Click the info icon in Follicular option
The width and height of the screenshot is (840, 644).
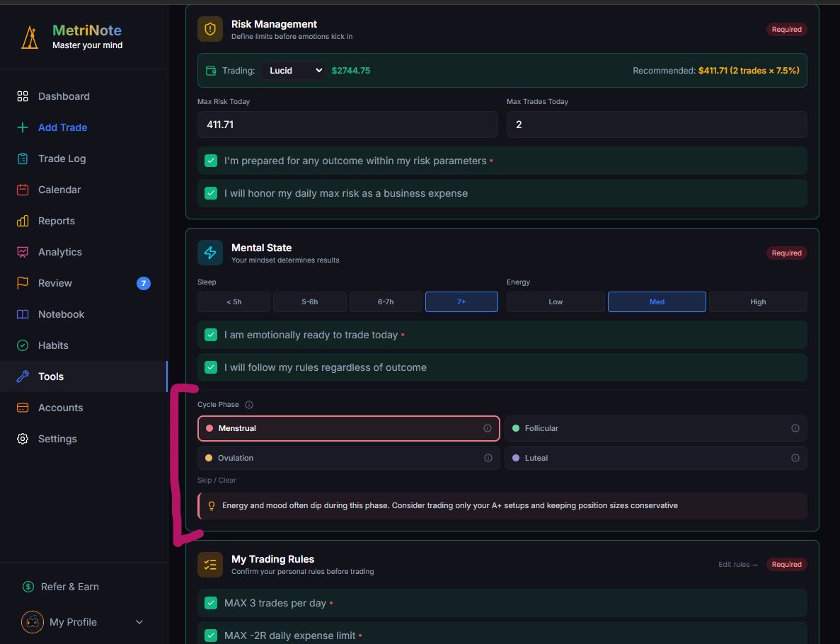tap(795, 428)
